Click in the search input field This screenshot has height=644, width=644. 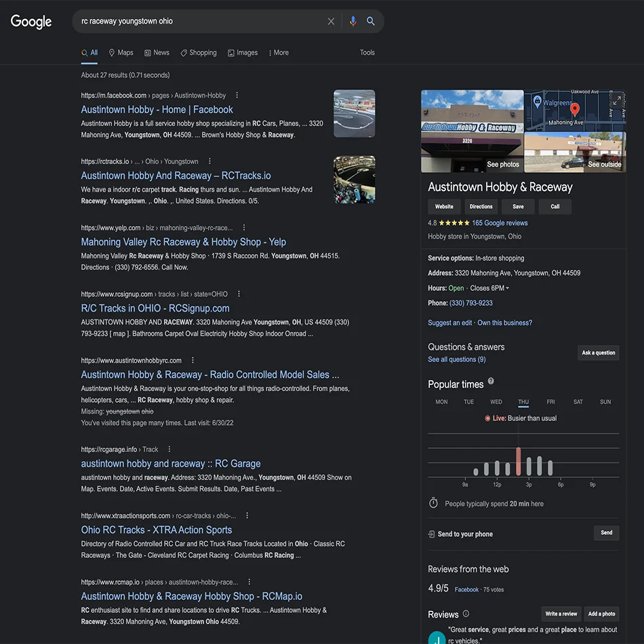tap(201, 22)
